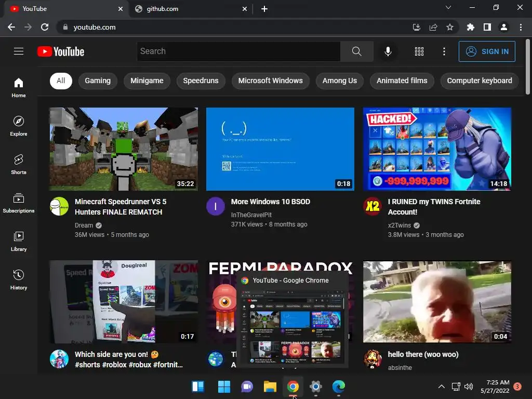This screenshot has width=532, height=399.
Task: Close the github.com tab
Action: [244, 9]
